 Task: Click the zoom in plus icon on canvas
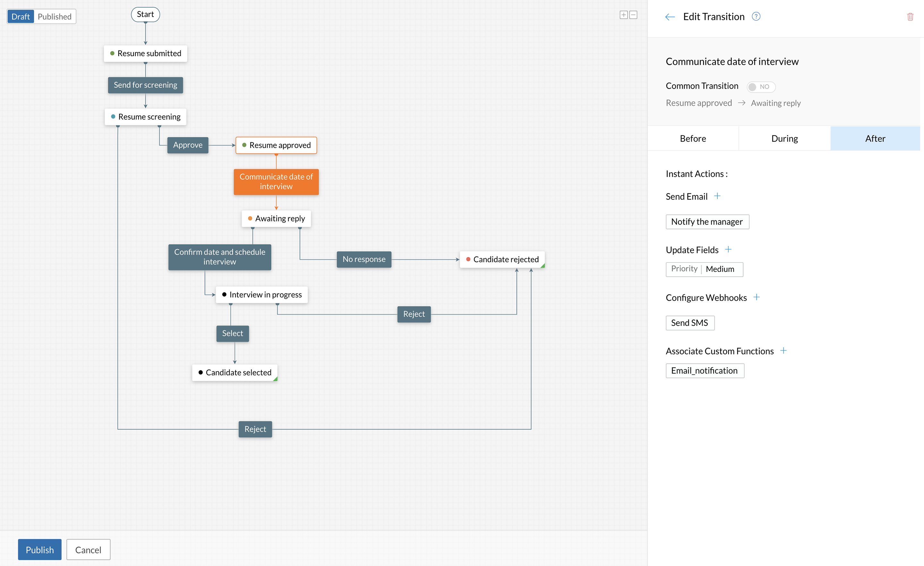click(623, 15)
